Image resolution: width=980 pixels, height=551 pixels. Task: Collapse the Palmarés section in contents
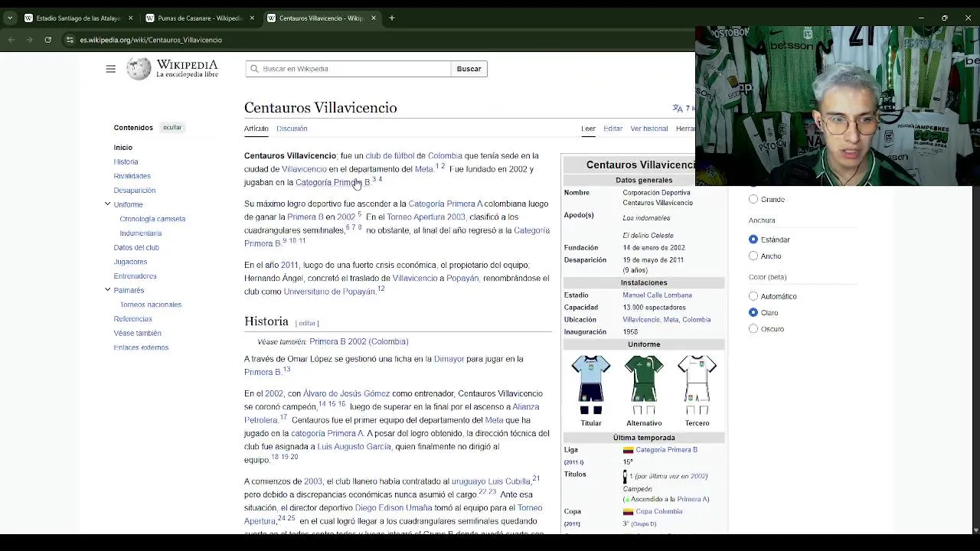point(108,290)
